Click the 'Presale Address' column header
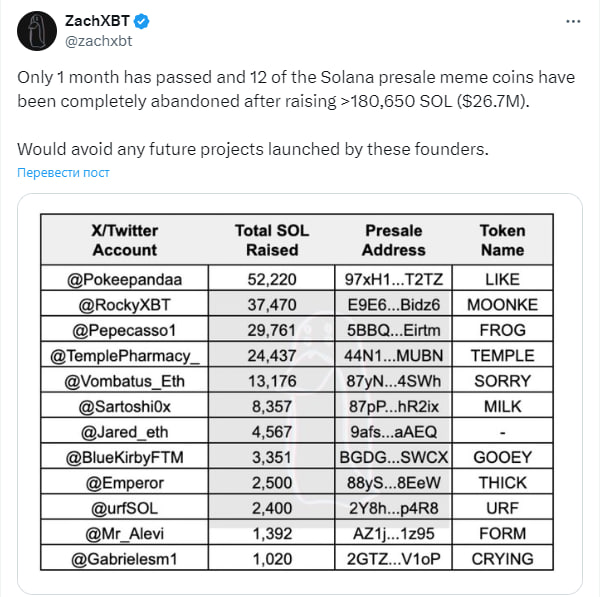 394,240
